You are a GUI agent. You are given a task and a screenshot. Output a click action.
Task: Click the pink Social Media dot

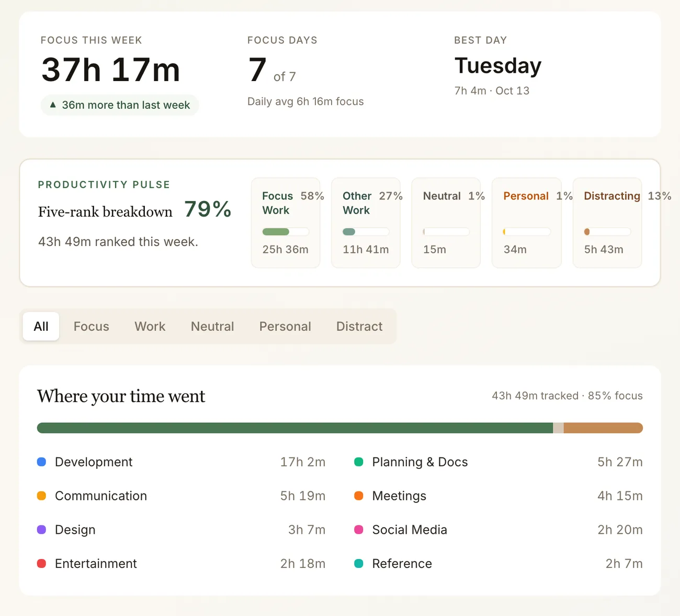tap(359, 530)
